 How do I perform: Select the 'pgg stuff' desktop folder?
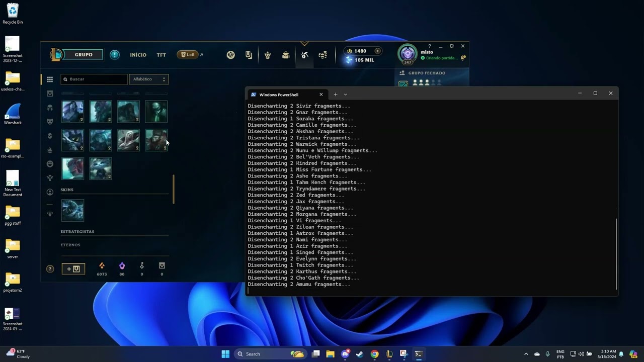[x=13, y=215]
